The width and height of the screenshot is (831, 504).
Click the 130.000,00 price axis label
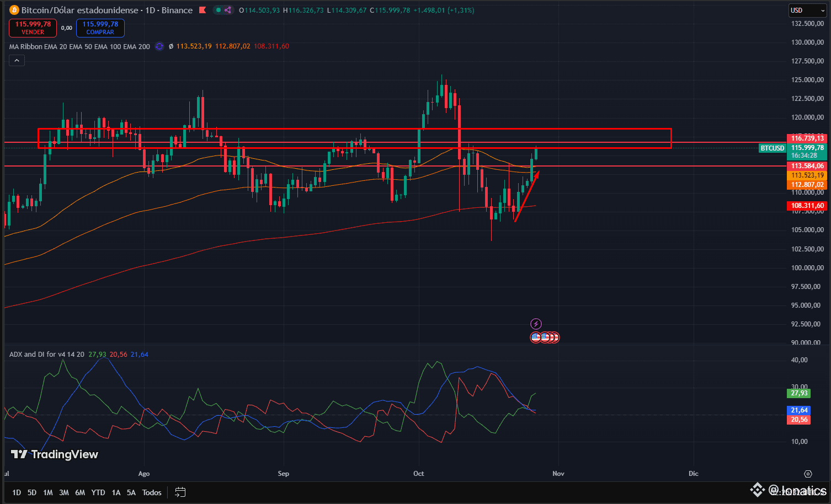coord(807,42)
